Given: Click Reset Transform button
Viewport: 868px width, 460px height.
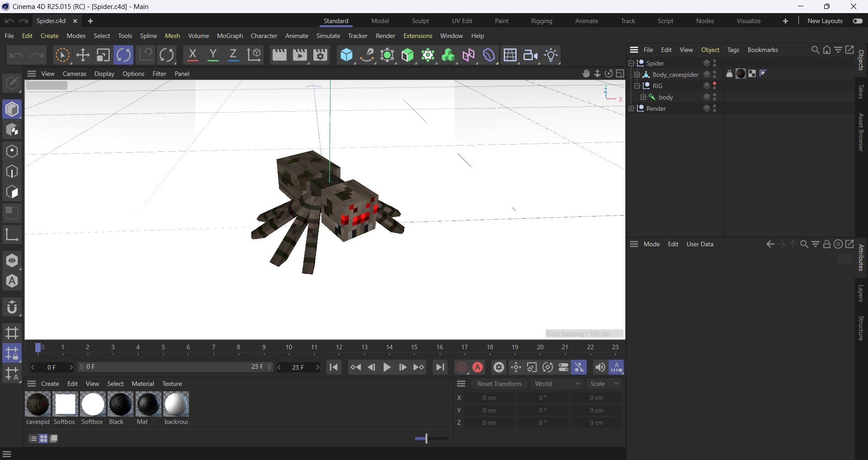Looking at the screenshot, I should 499,384.
